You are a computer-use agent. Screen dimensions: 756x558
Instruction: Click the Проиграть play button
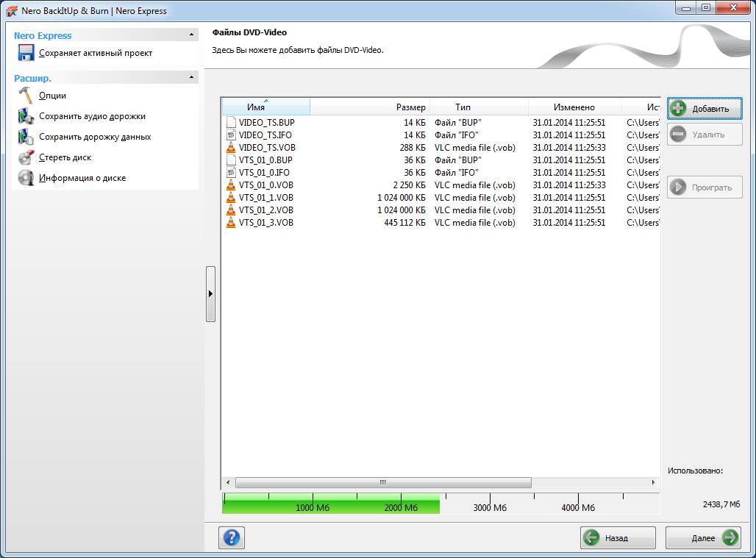pyautogui.click(x=705, y=187)
